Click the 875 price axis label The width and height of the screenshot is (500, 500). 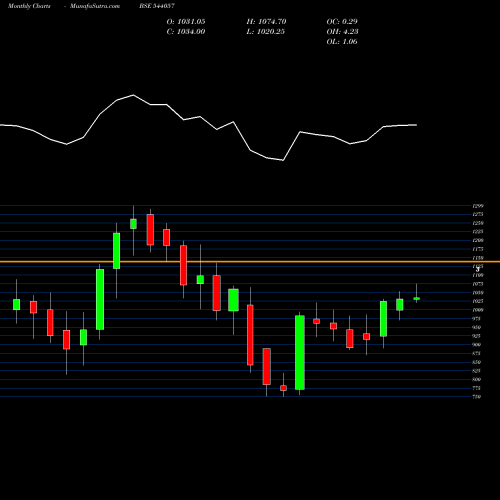pyautogui.click(x=477, y=353)
